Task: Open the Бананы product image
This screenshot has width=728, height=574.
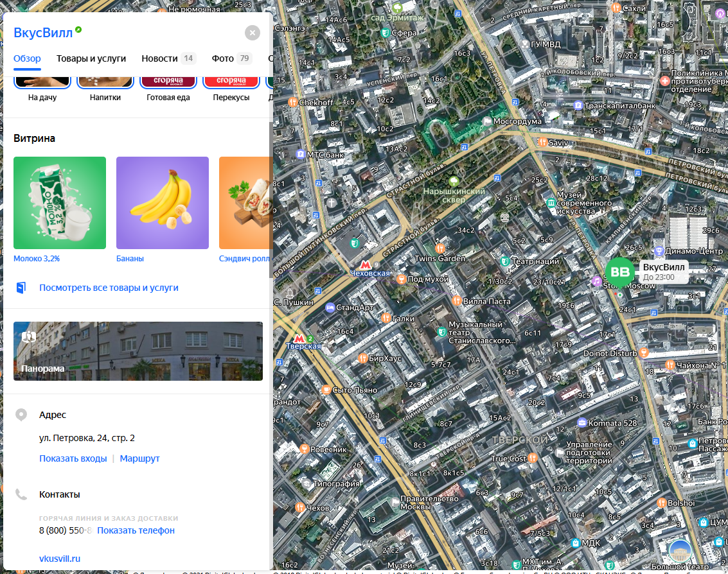Action: [x=163, y=203]
